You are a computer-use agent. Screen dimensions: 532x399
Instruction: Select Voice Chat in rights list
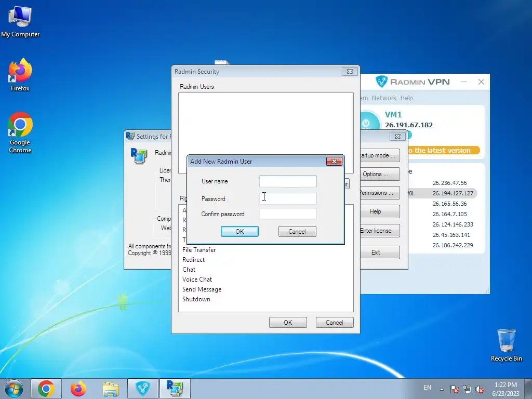point(197,279)
